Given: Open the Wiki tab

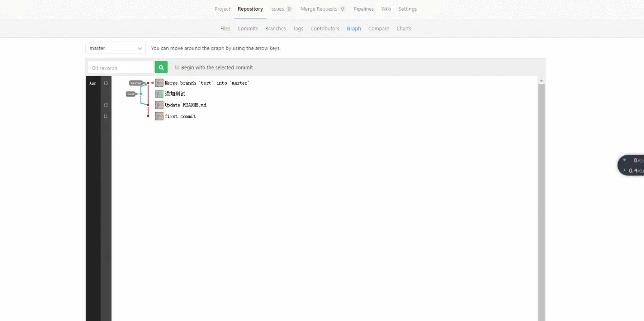Looking at the screenshot, I should click(x=386, y=9).
